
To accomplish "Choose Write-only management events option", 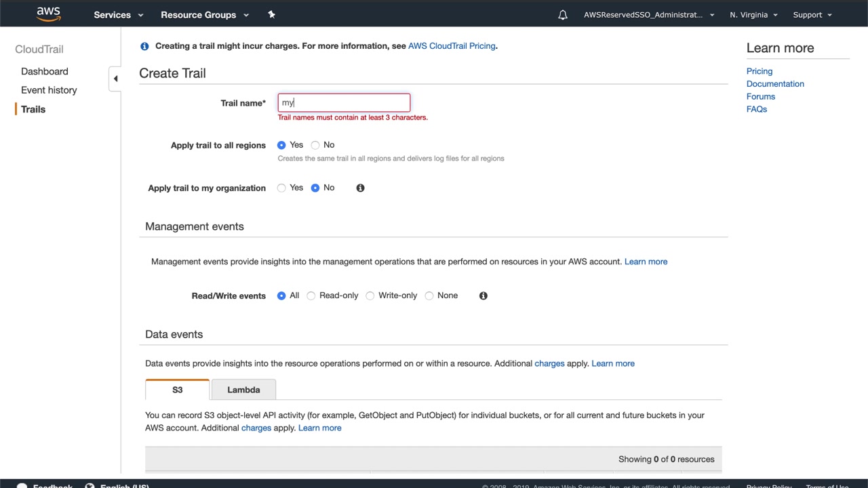I will click(x=370, y=296).
